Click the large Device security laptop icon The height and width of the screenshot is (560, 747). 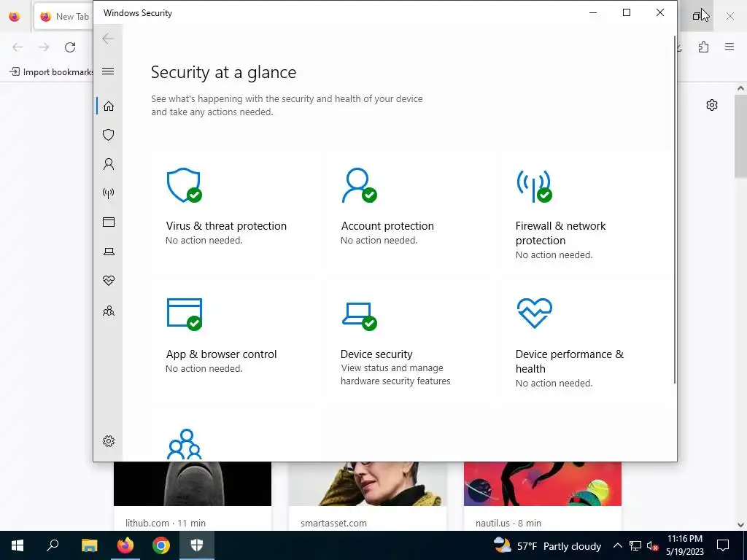coord(359,316)
